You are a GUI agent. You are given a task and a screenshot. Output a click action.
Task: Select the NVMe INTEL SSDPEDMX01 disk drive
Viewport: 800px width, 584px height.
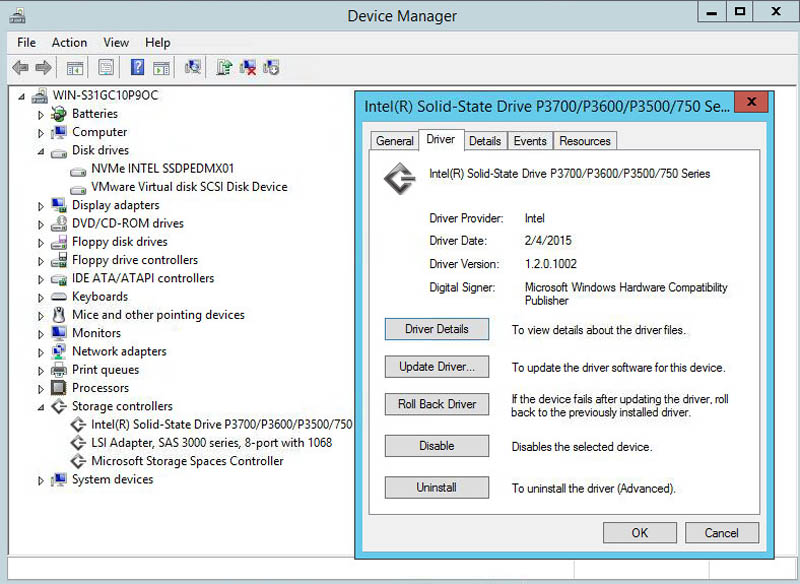[162, 168]
